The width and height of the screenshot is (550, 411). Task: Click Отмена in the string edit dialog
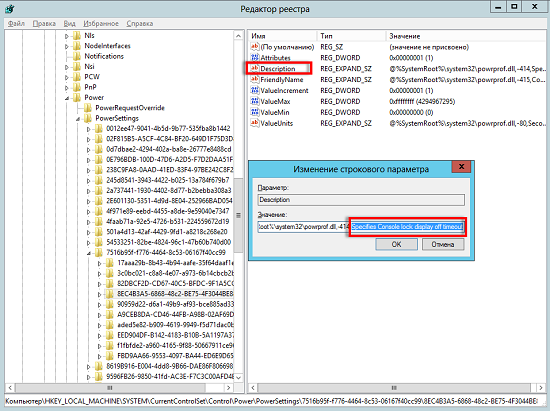[443, 244]
